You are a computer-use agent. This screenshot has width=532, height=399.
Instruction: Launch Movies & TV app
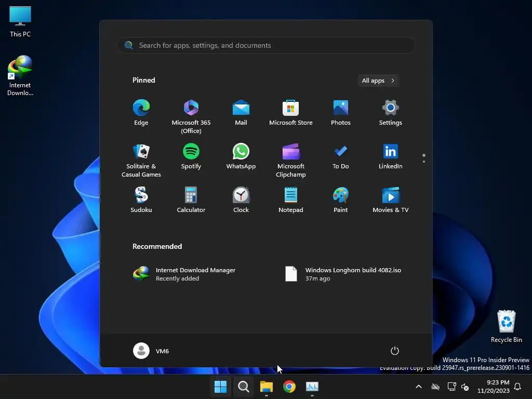pyautogui.click(x=391, y=200)
